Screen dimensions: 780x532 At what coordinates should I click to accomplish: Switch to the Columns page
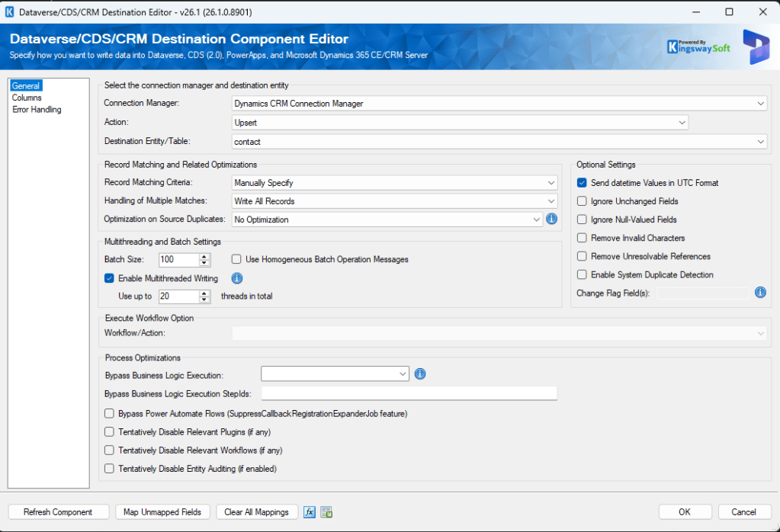[27, 98]
